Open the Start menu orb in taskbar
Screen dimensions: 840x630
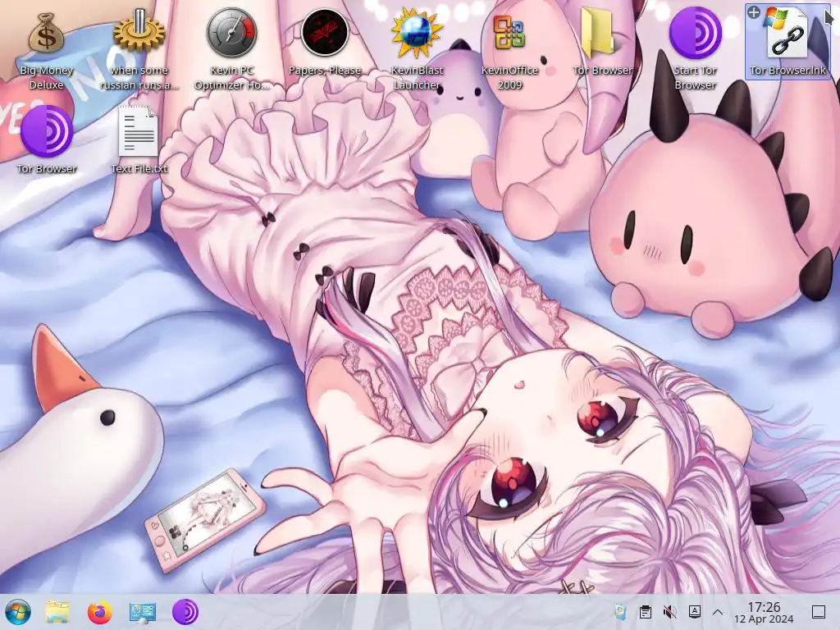18,612
